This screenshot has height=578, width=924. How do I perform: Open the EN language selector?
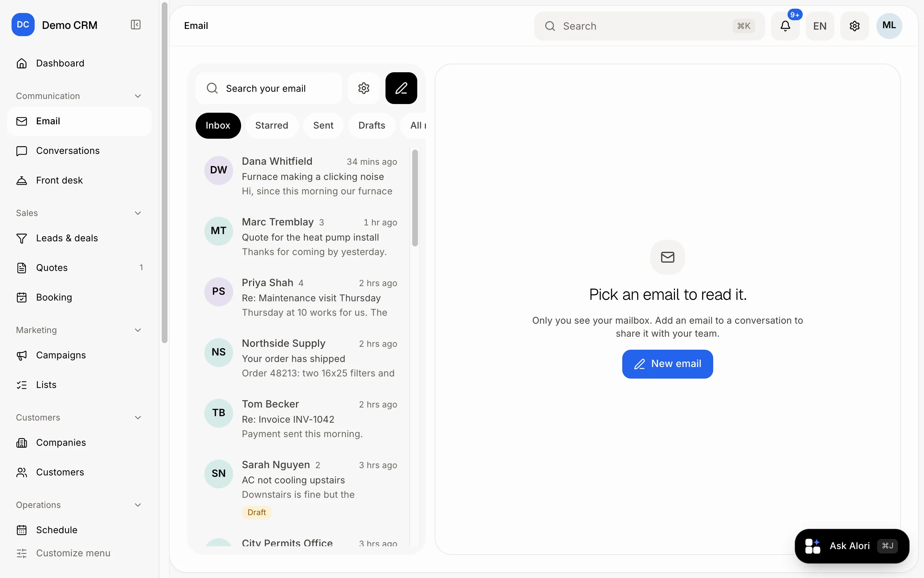pyautogui.click(x=820, y=26)
